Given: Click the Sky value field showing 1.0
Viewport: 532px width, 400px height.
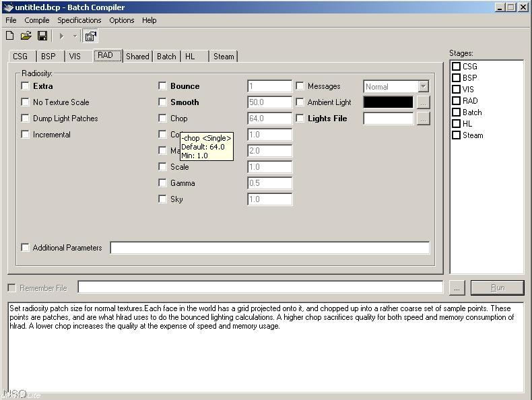Looking at the screenshot, I should click(x=269, y=199).
